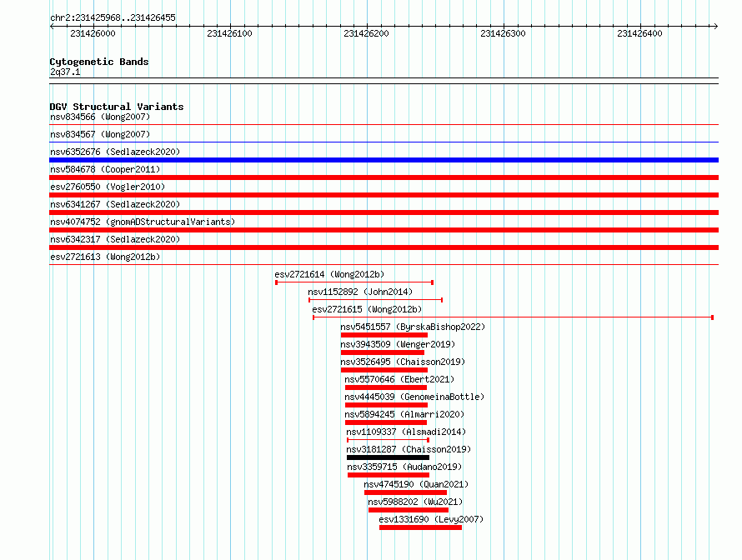Click the nsv3943509 (Wenger2019) label

tap(398, 344)
